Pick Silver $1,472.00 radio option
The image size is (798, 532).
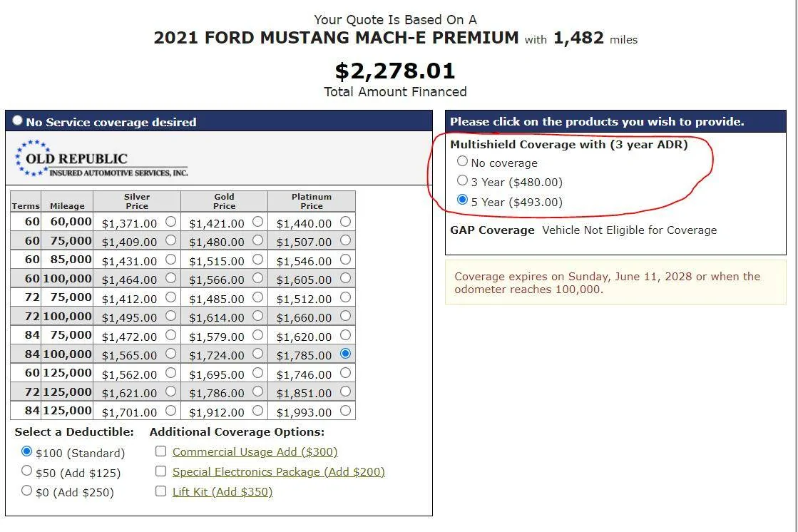[171, 334]
